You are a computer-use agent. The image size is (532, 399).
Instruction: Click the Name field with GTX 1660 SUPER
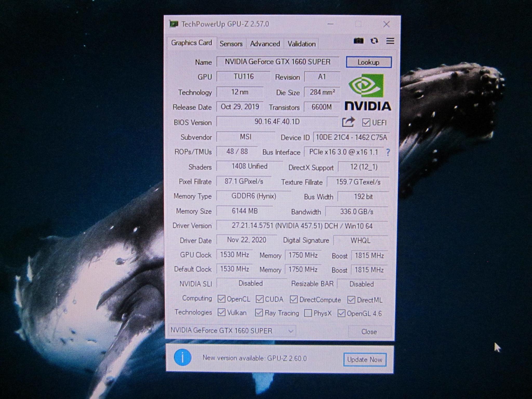click(x=278, y=62)
